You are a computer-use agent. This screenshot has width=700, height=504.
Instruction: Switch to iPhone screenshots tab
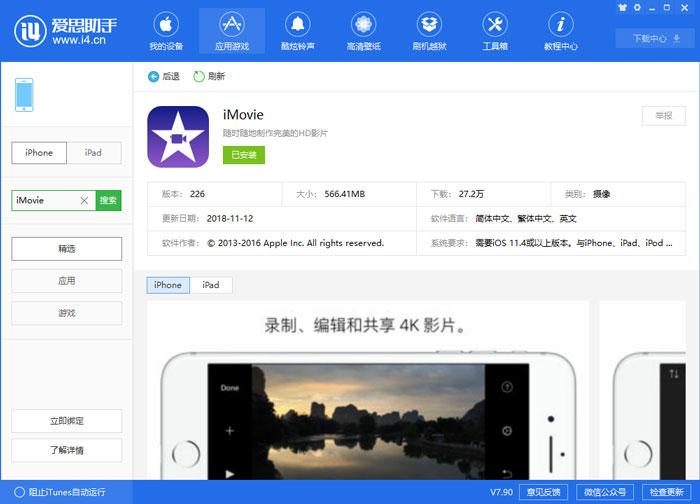pos(168,285)
